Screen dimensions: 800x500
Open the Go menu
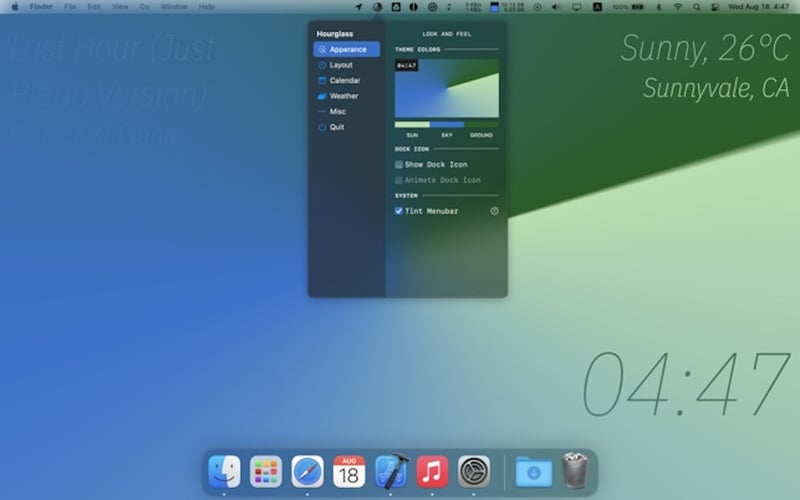144,7
